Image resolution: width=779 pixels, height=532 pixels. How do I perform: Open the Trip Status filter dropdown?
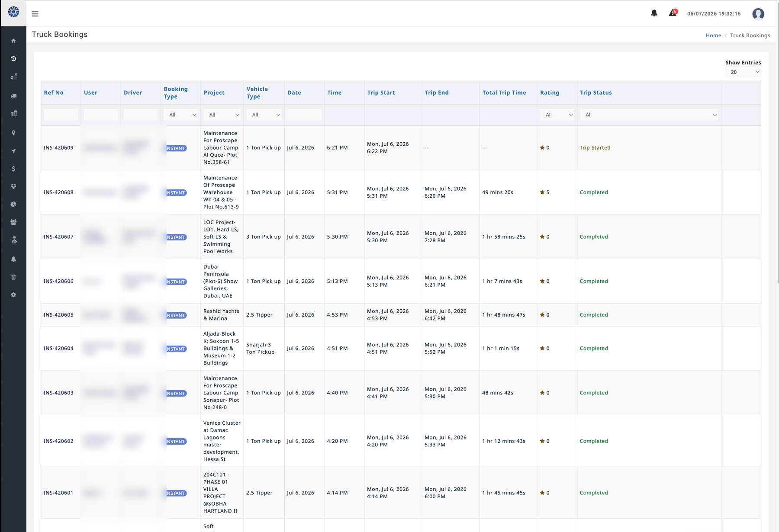click(649, 115)
